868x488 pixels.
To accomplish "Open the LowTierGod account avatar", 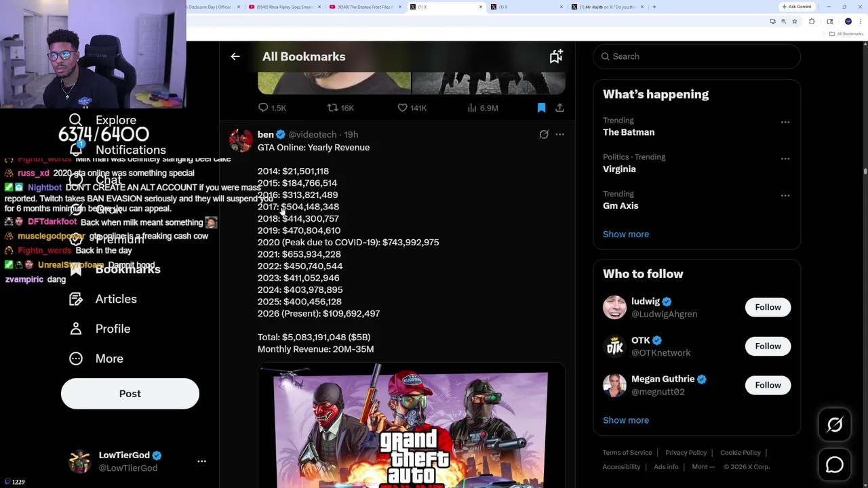I will tap(80, 462).
